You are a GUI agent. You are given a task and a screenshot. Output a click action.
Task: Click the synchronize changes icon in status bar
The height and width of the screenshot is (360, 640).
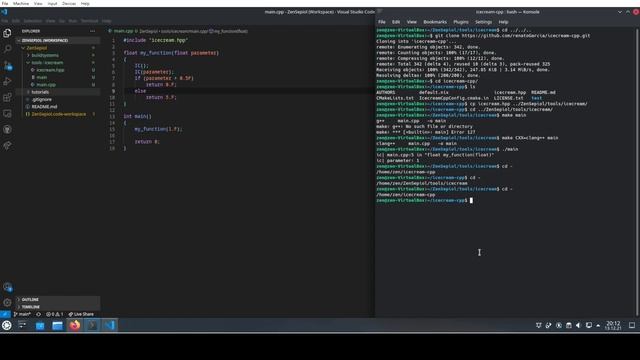(38, 314)
